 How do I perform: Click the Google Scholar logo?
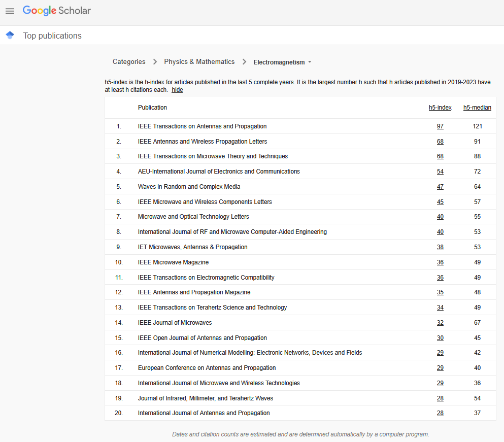coord(56,11)
